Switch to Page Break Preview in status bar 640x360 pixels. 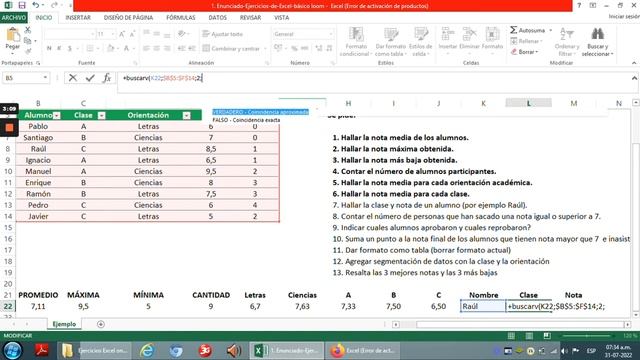(x=547, y=336)
